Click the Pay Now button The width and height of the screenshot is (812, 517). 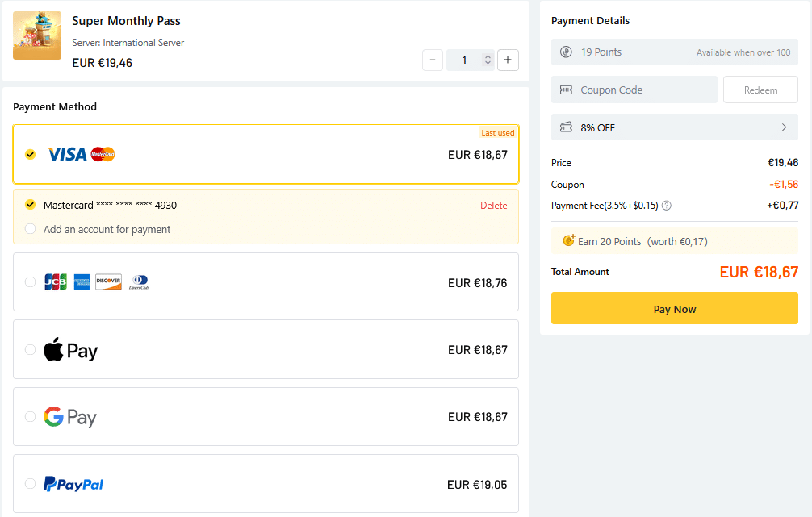[x=674, y=309]
